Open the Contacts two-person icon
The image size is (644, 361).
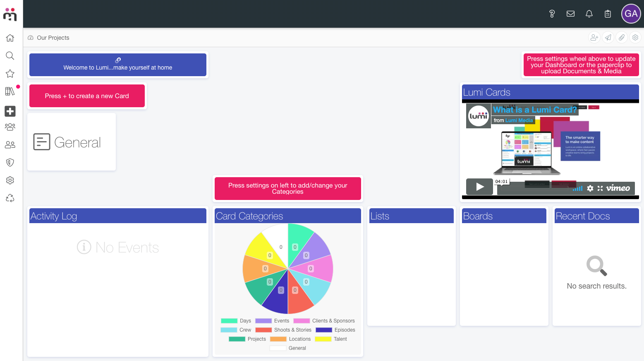coord(10,144)
